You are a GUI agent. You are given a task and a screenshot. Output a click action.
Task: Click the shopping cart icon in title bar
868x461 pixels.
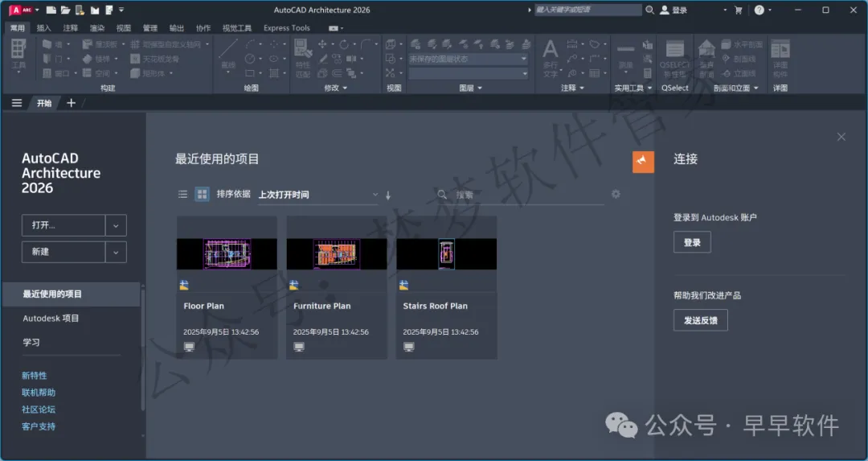[738, 10]
